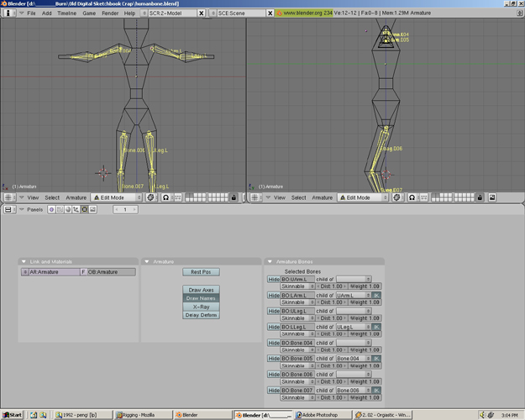This screenshot has width=525, height=420.
Task: Click the icon beside the pivot in right viewport
Action: (424, 197)
